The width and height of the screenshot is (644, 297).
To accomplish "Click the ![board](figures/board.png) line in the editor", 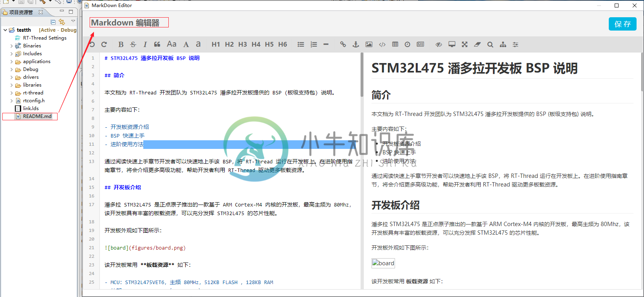I will click(x=145, y=248).
